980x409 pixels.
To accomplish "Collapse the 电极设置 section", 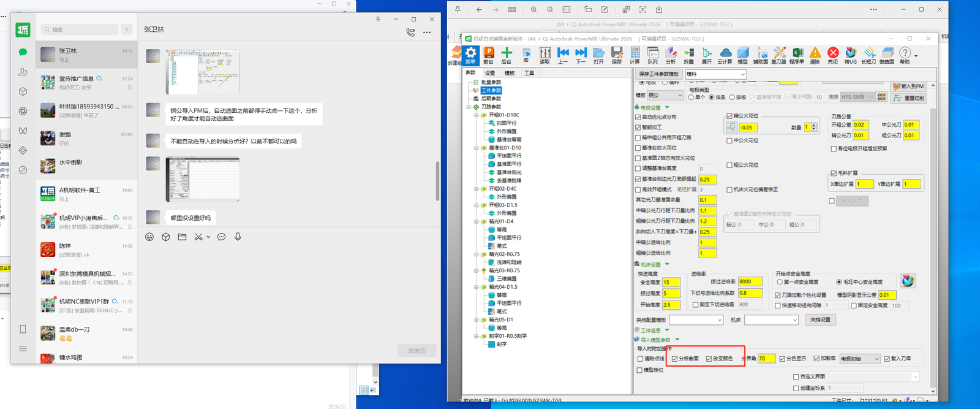I will pos(667,107).
